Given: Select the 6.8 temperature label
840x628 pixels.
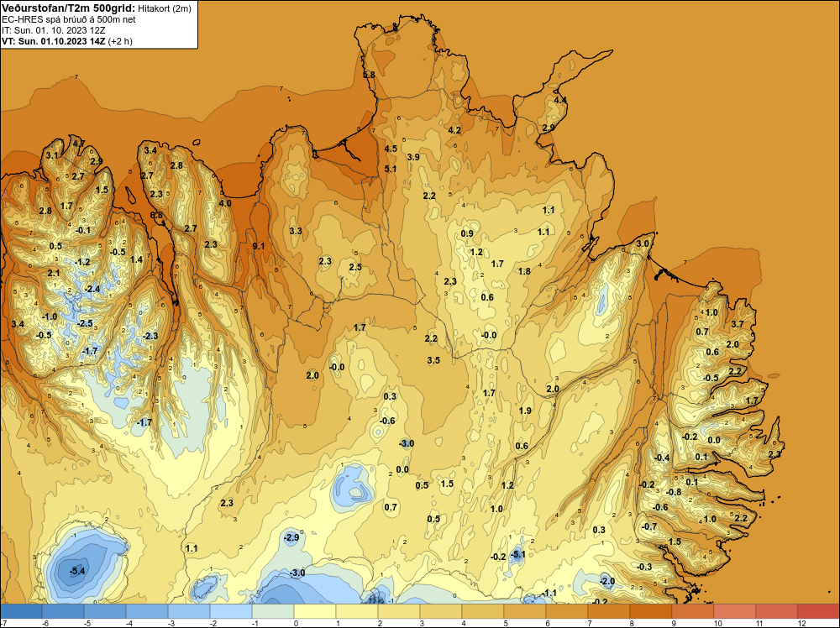Looking at the screenshot, I should 156,215.
